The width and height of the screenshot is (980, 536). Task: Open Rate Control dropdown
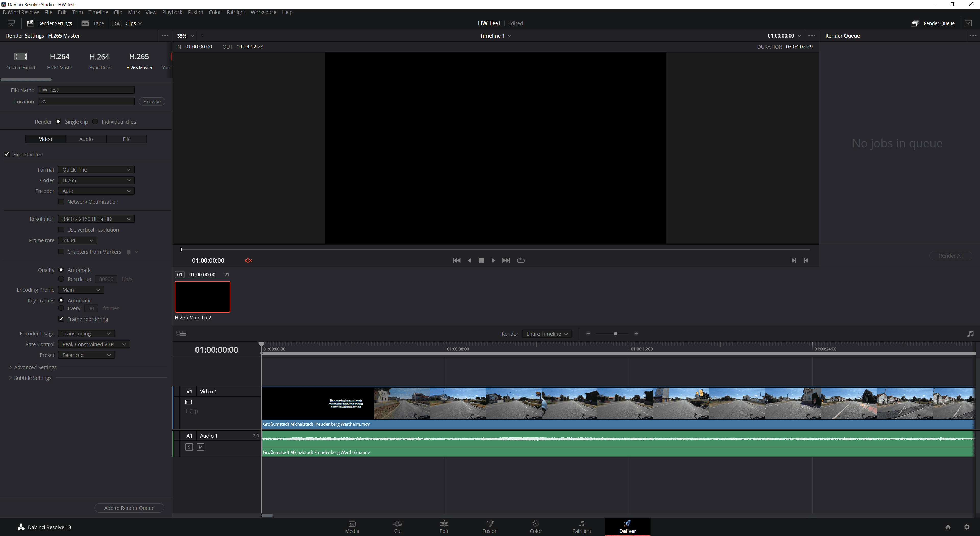pos(94,344)
